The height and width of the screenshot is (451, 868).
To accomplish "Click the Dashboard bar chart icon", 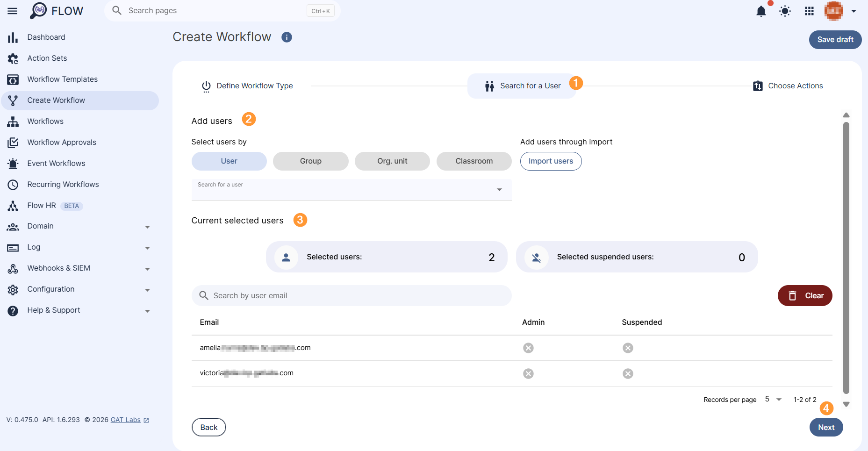I will point(13,37).
